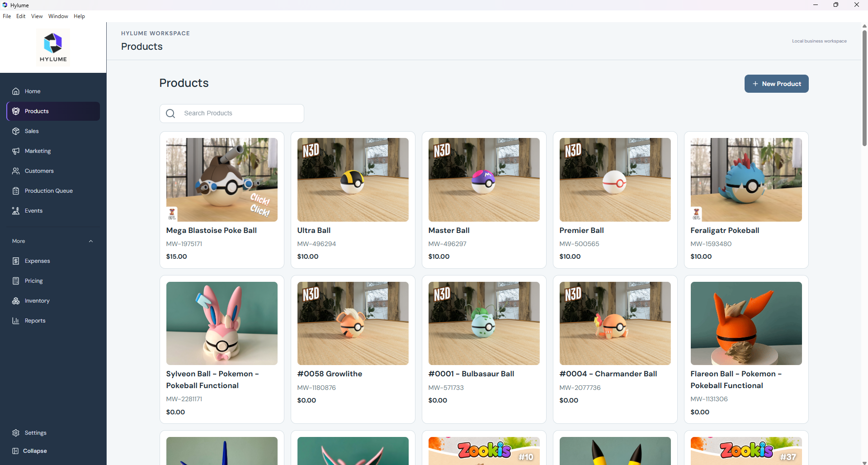Open the Premier Ball product image
The image size is (868, 465).
click(615, 180)
